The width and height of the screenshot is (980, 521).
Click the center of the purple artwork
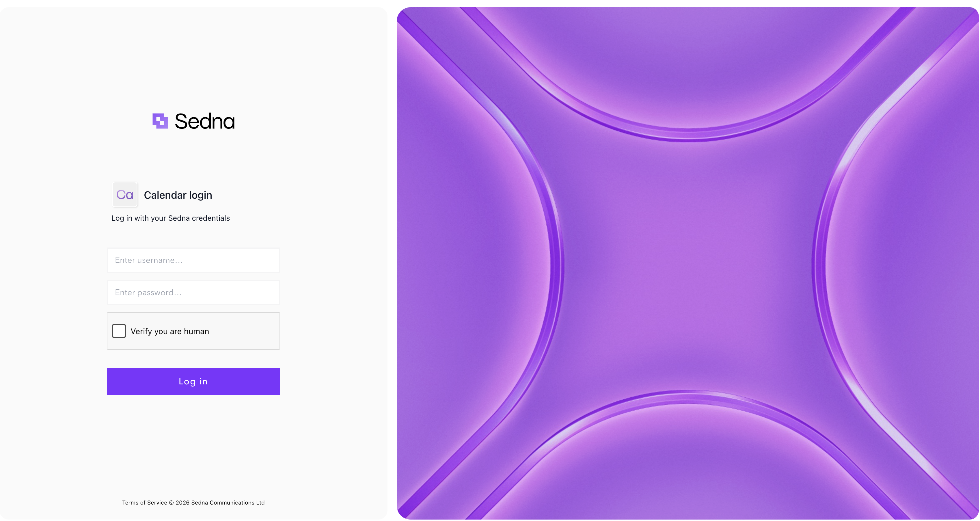pos(688,263)
